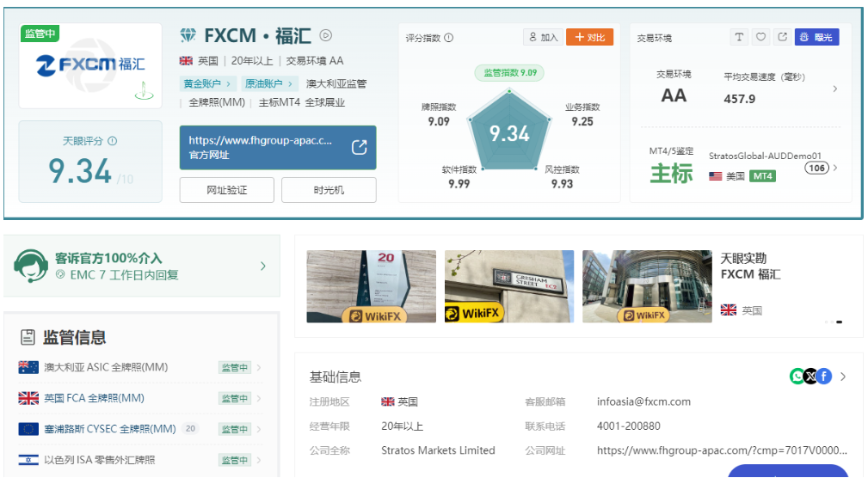This screenshot has width=868, height=484.
Task: Click the heart favorite icon
Action: click(760, 37)
